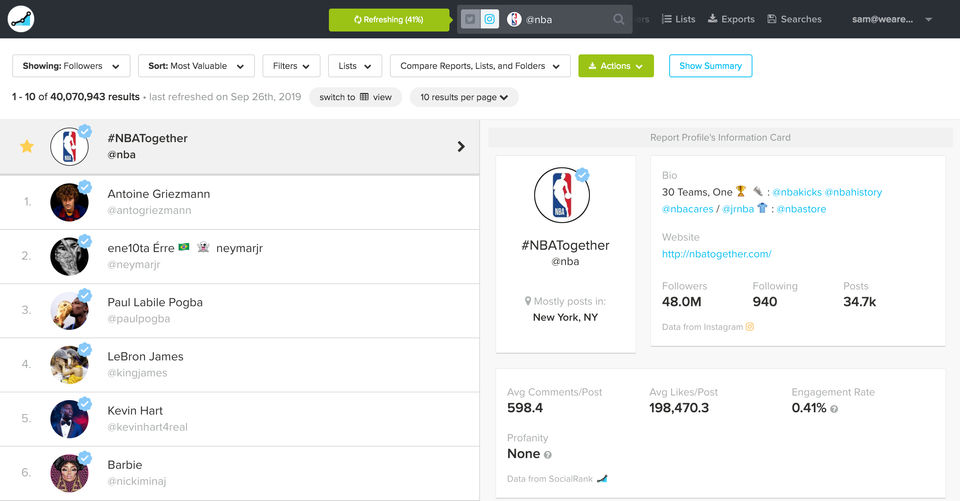Select the Paul Labile Pogba name

click(155, 303)
